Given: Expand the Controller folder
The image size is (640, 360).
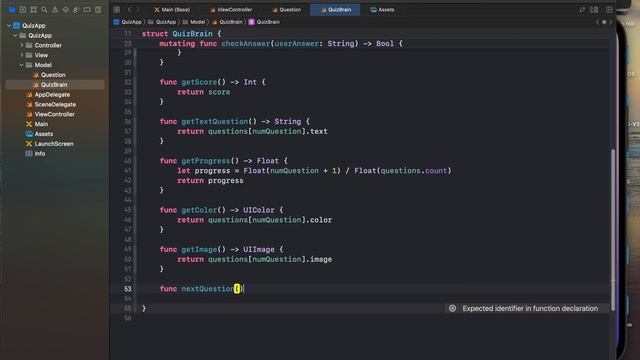Looking at the screenshot, I should [x=22, y=45].
